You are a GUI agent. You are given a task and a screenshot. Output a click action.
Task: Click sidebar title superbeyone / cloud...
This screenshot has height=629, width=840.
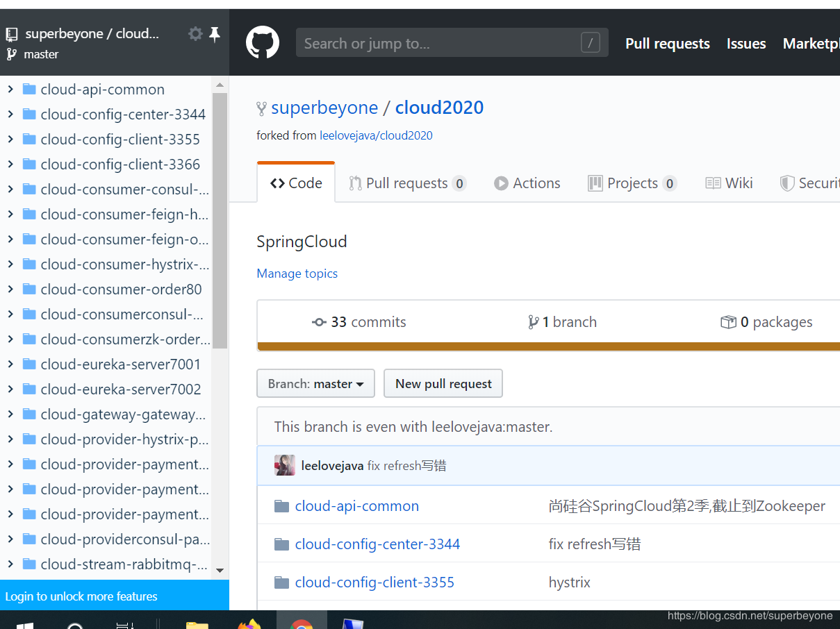pos(92,33)
